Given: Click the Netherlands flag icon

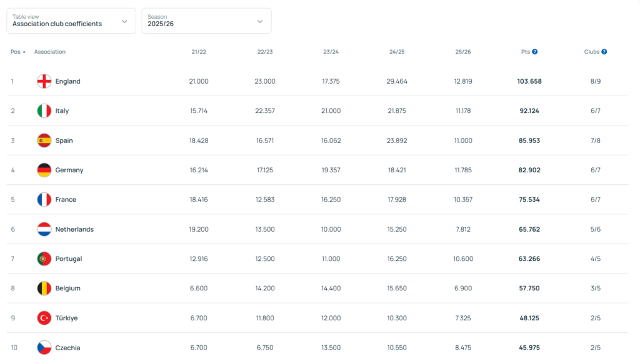Looking at the screenshot, I should [44, 229].
